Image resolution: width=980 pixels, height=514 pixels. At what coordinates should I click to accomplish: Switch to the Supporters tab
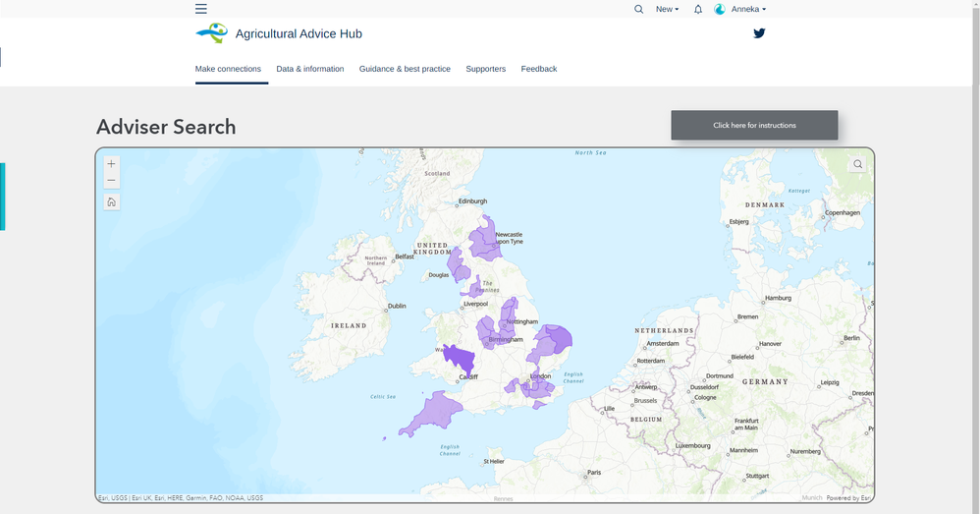pyautogui.click(x=486, y=69)
